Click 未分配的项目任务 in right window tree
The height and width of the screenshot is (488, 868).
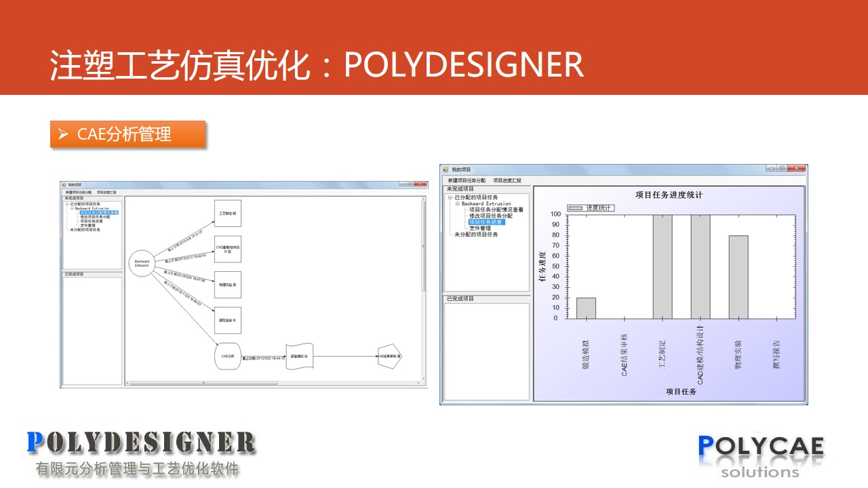[476, 235]
